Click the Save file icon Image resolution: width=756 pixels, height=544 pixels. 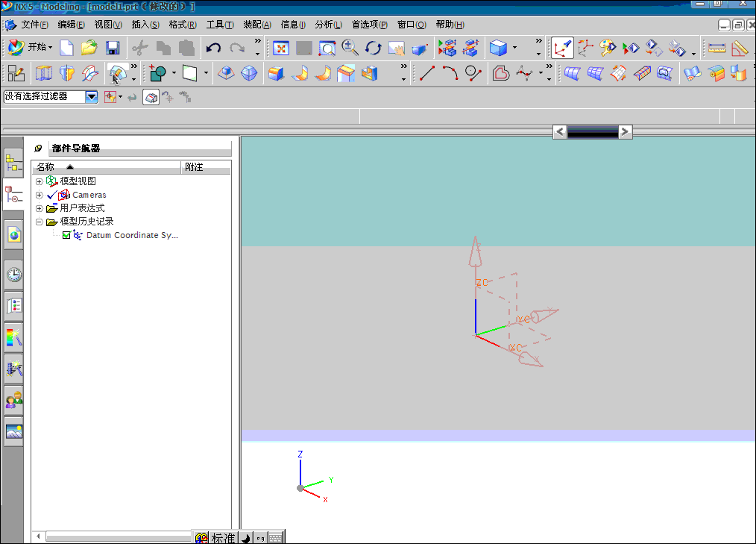113,49
